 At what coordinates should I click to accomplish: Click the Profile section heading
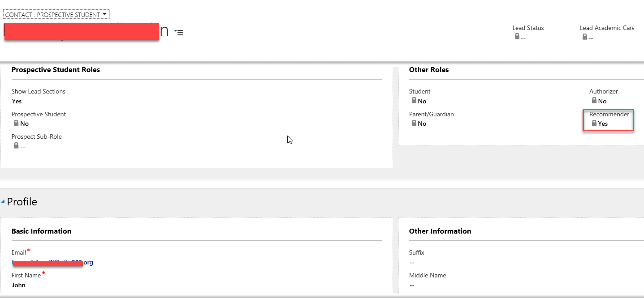tap(22, 202)
